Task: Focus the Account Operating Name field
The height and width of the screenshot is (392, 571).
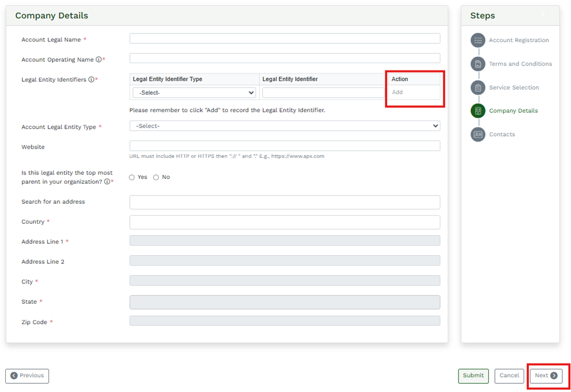Action: [x=285, y=59]
